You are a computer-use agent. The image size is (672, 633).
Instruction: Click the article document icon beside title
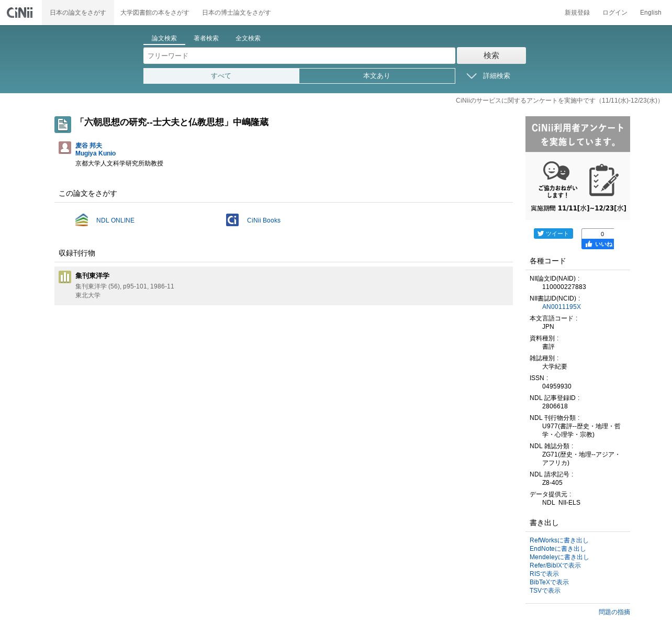click(x=63, y=125)
